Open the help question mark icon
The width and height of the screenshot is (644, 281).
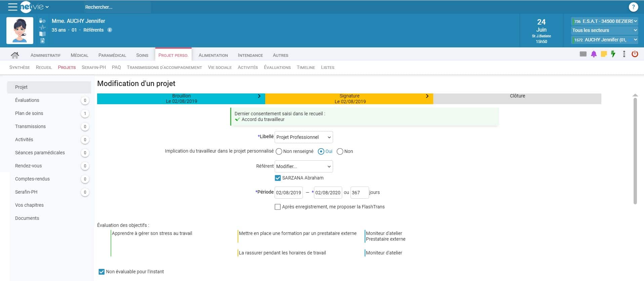pyautogui.click(x=633, y=7)
